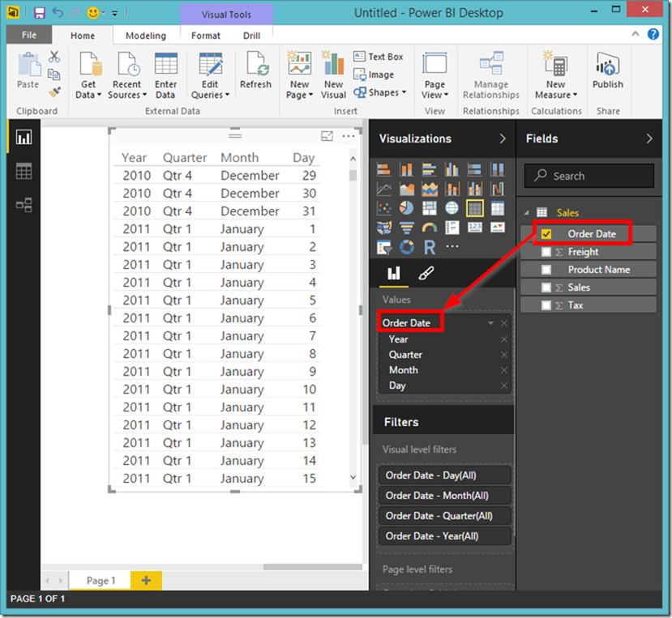Click the Search box in Fields pane
Viewport: 672px width, 618px height.
tap(589, 175)
